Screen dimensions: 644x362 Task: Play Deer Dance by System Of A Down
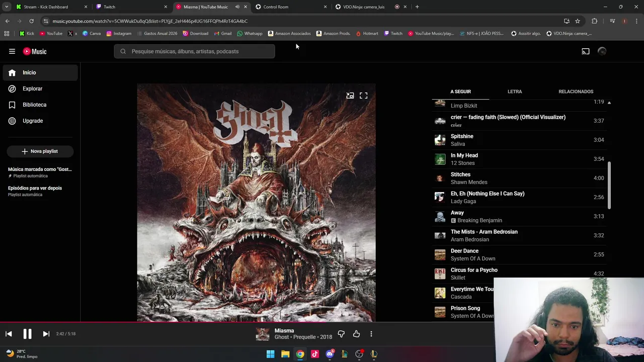(x=520, y=254)
